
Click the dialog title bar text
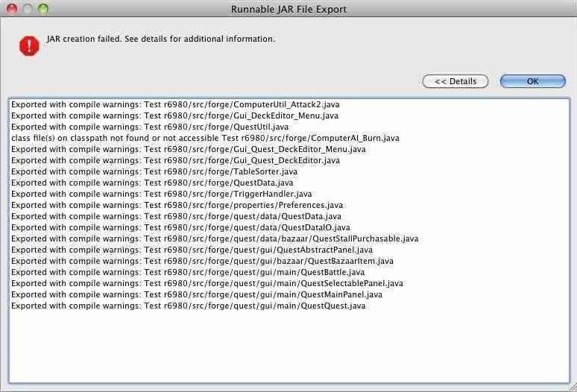coord(288,9)
